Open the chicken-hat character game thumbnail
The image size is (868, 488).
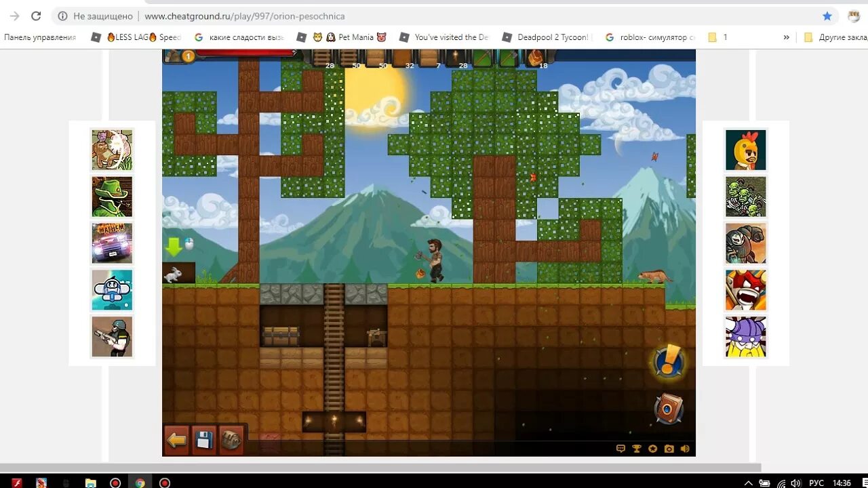coord(746,150)
